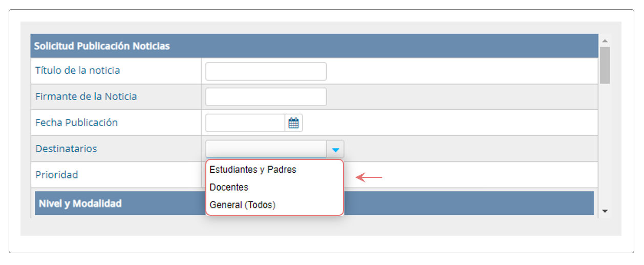This screenshot has height=265, width=644.
Task: Pick General (Todos) option
Action: (243, 205)
